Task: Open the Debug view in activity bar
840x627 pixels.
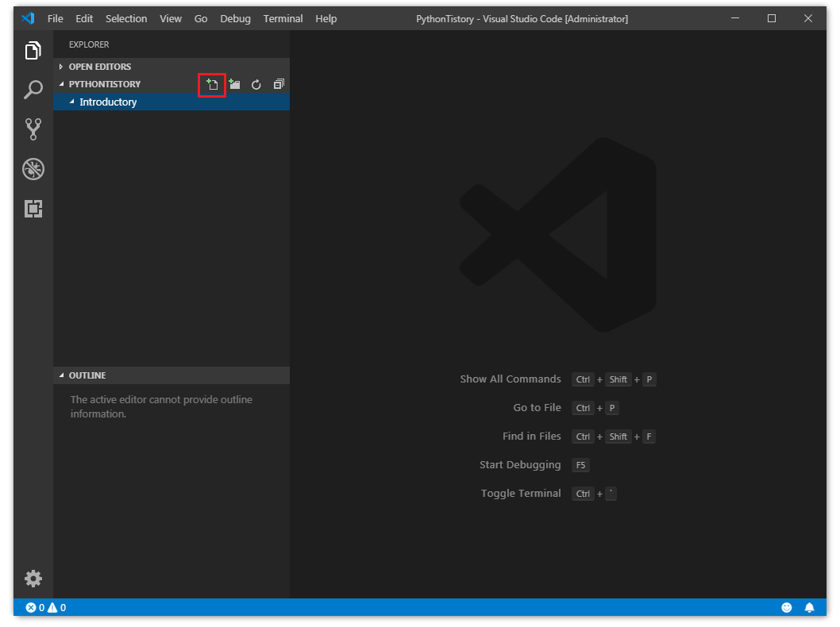Action: [x=33, y=169]
